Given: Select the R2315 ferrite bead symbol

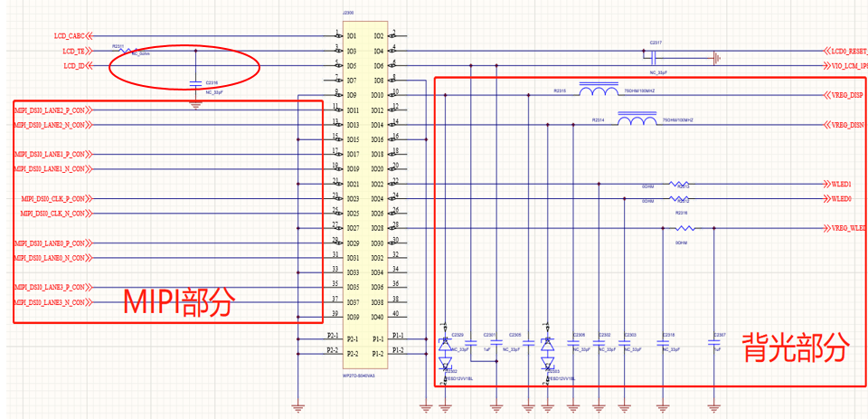Looking at the screenshot, I should 599,90.
